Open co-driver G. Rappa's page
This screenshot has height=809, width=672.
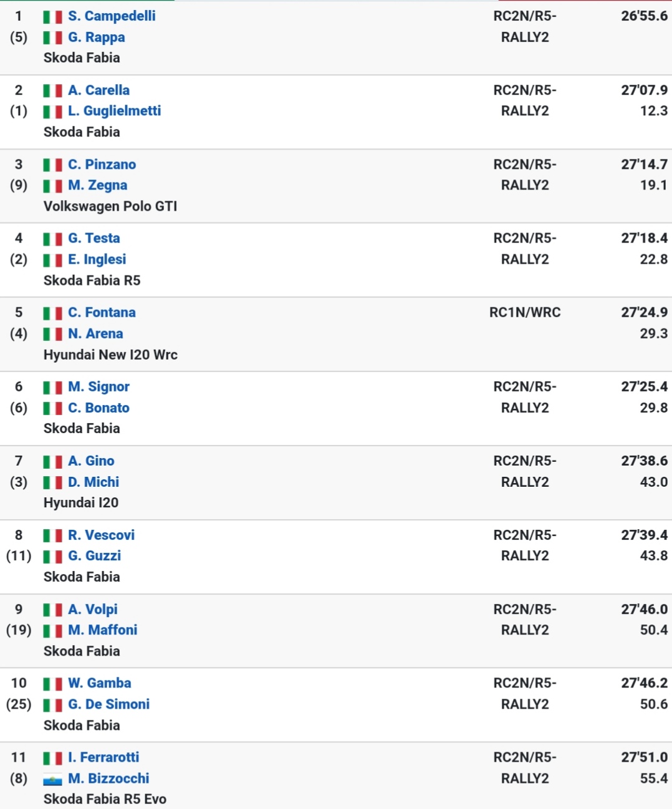96,37
